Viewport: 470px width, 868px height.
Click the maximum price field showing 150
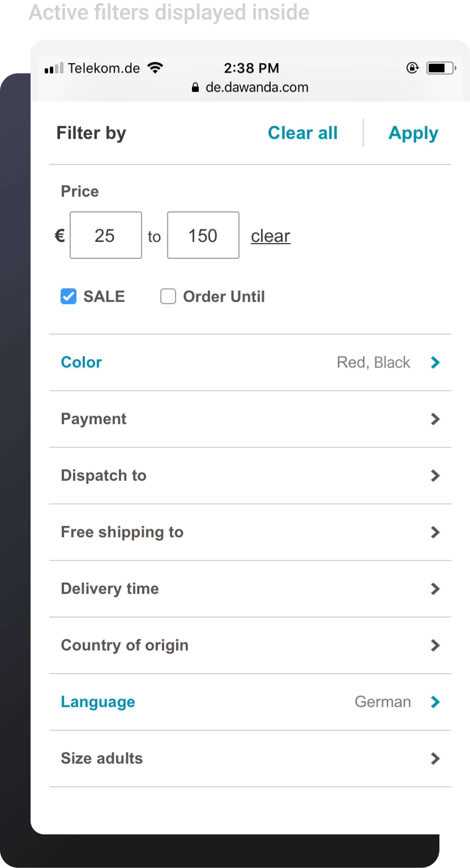[203, 235]
